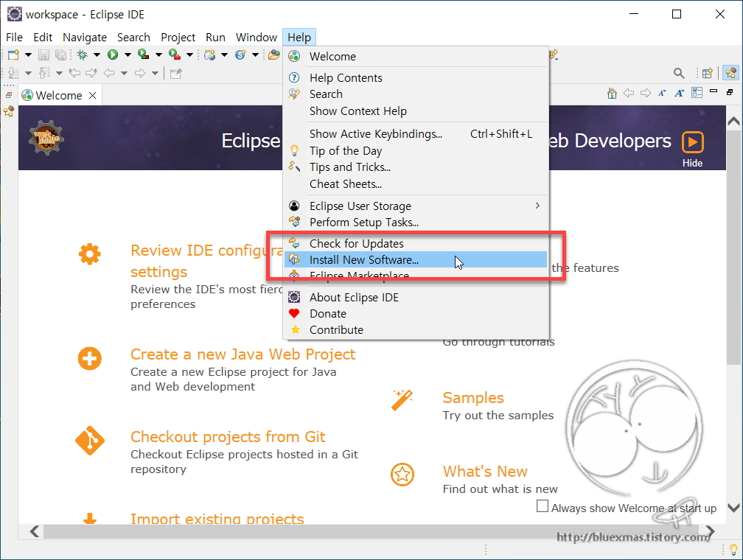Screen dimensions: 743x560
Task: Open the Back history dropdown arrow
Action: click(x=124, y=74)
